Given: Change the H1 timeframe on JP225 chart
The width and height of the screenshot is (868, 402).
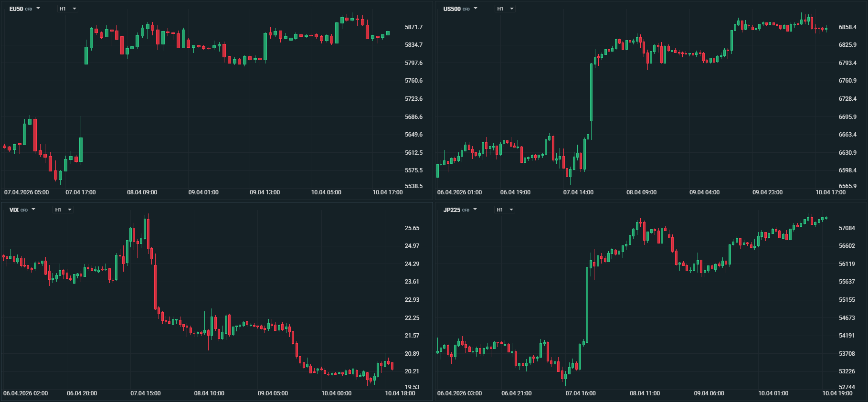Looking at the screenshot, I should (504, 210).
